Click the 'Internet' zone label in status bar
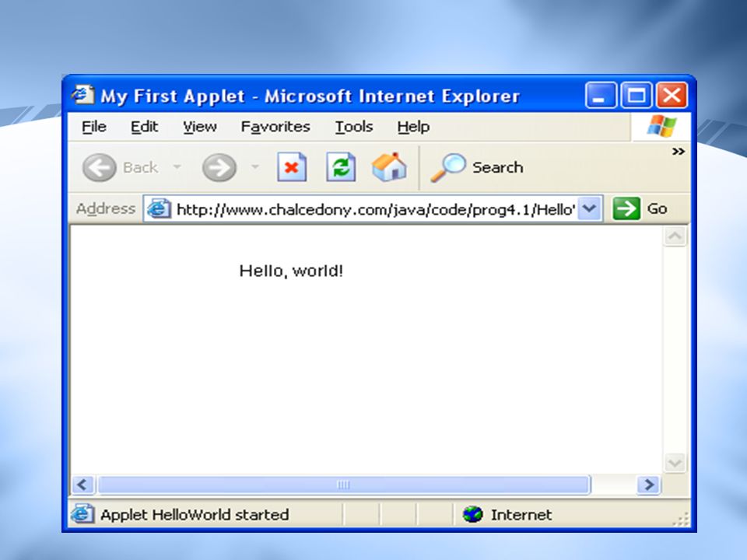Image resolution: width=747 pixels, height=560 pixels. click(521, 515)
